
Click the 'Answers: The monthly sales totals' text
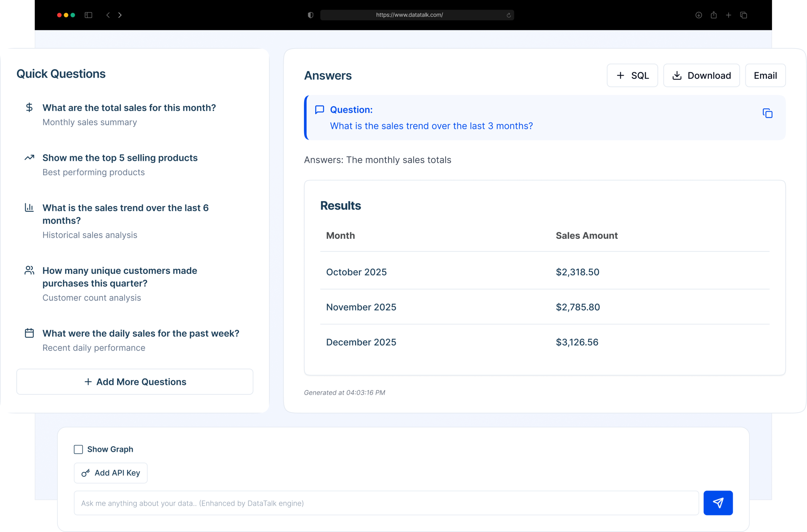[x=377, y=159]
